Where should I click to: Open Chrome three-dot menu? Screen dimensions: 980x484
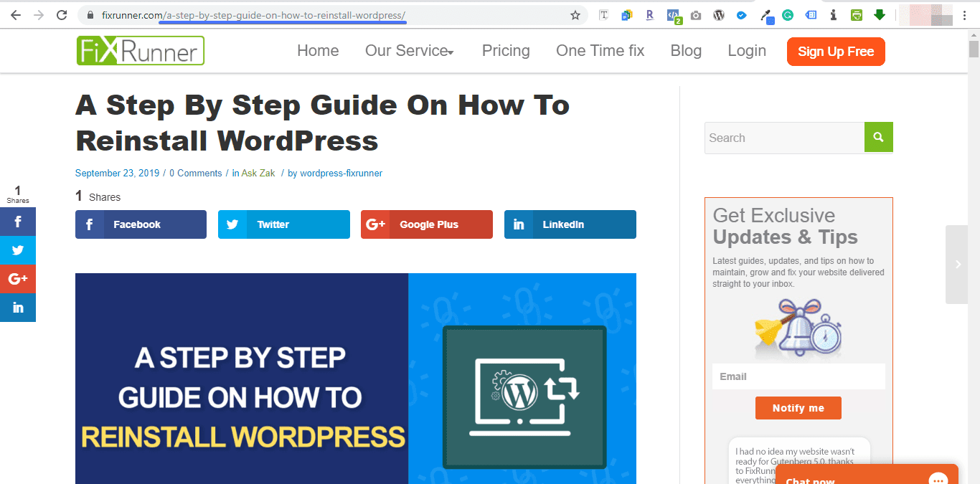pos(964,15)
